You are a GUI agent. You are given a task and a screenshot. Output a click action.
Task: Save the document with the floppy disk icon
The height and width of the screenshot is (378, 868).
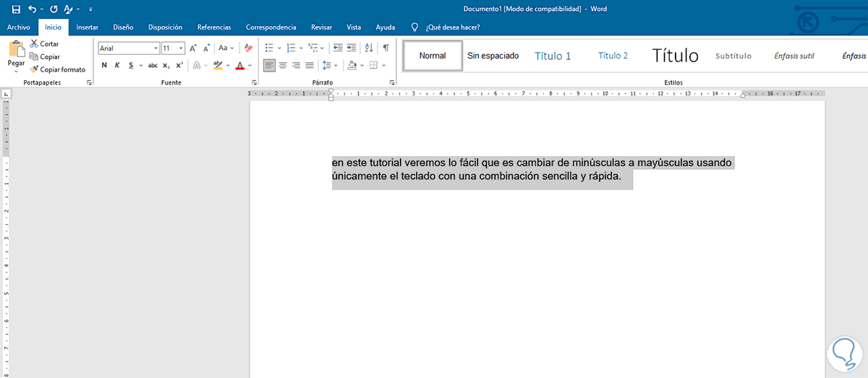point(16,9)
